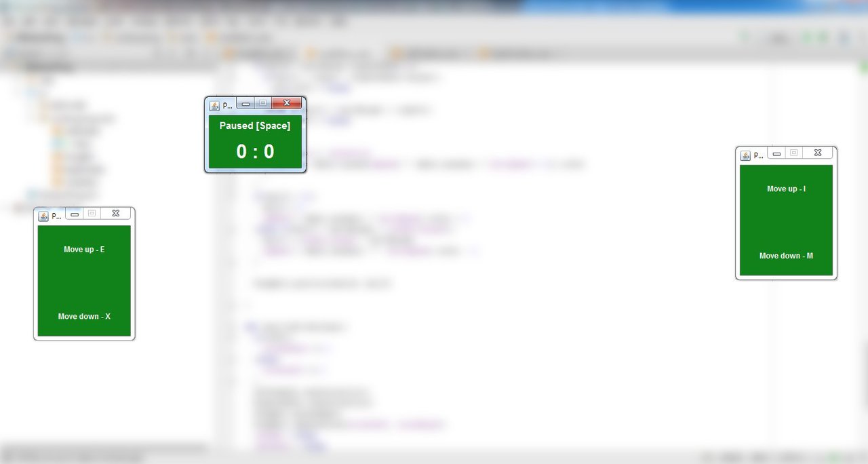Viewport: 868px width, 464px height.
Task: Minimize the Paused [Space] scoreboard window
Action: tap(245, 103)
